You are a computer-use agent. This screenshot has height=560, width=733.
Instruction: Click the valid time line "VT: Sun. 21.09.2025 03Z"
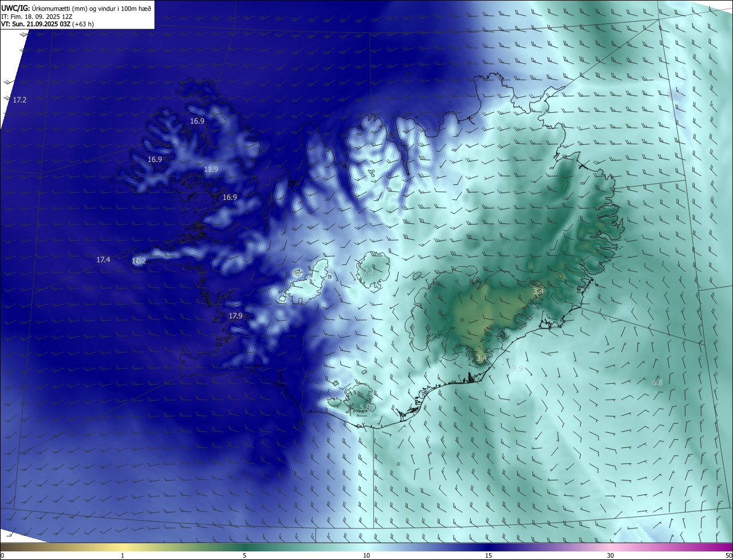pos(36,24)
